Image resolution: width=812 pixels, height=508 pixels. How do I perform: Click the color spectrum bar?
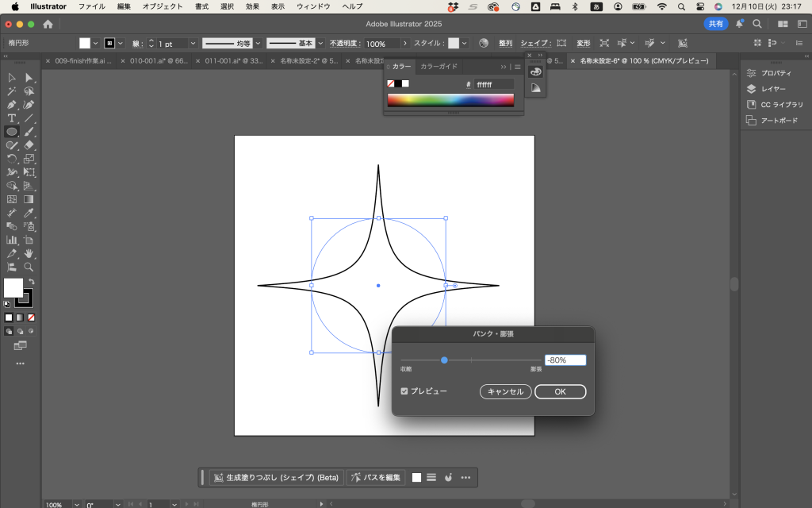(x=450, y=100)
